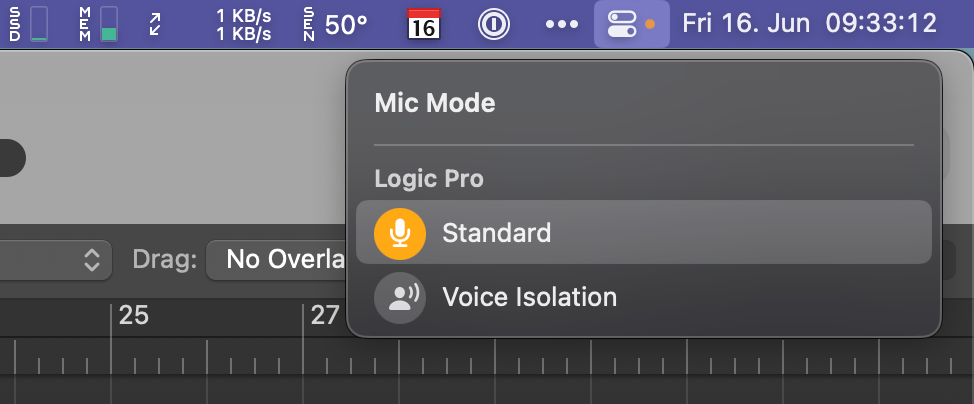Open the SSD usage indicator

pyautogui.click(x=30, y=24)
